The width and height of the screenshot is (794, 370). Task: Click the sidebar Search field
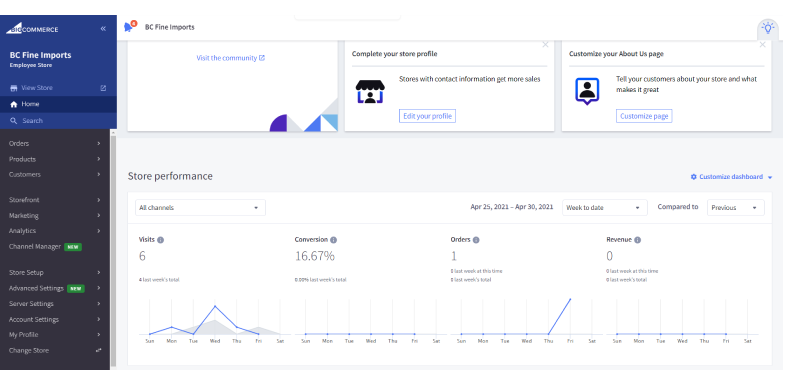point(58,120)
